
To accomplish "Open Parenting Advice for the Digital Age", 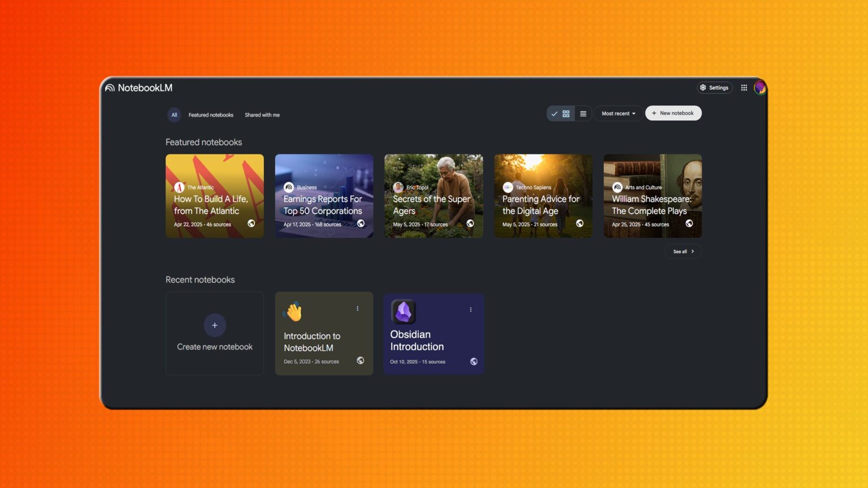I will click(543, 196).
